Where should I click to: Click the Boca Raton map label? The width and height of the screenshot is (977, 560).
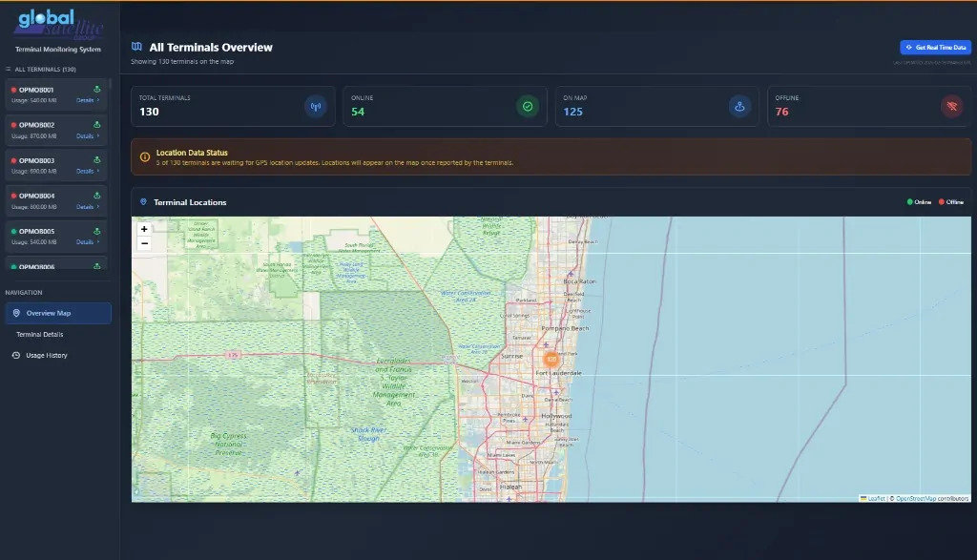[x=579, y=281]
